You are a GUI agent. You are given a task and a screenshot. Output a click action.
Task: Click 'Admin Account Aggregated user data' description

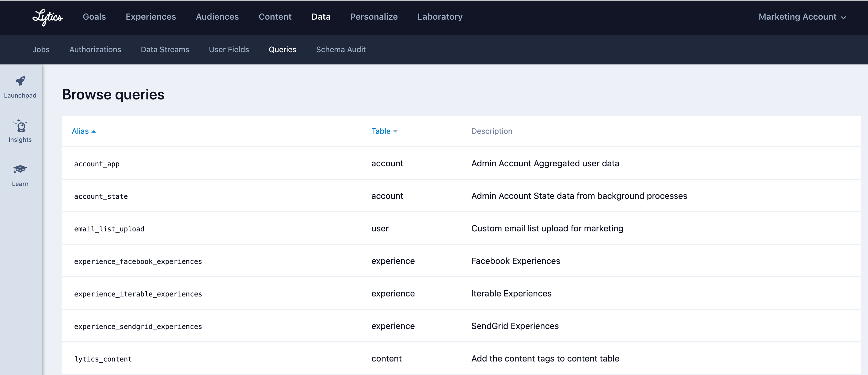[x=545, y=163]
